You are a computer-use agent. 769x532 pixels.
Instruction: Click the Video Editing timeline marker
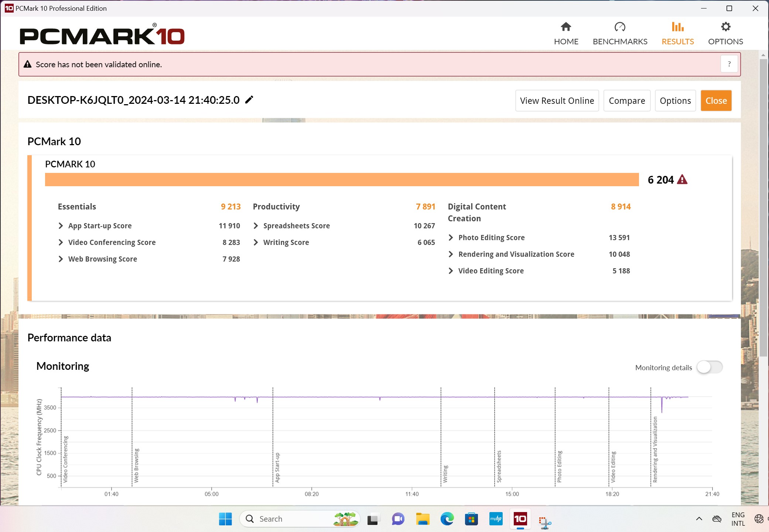(613, 467)
